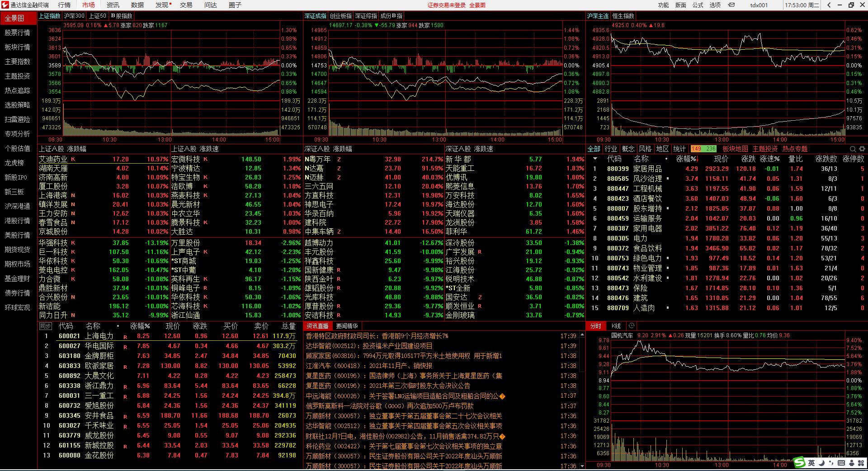Open the 版面 menu
868x471 pixels.
[x=680, y=5]
